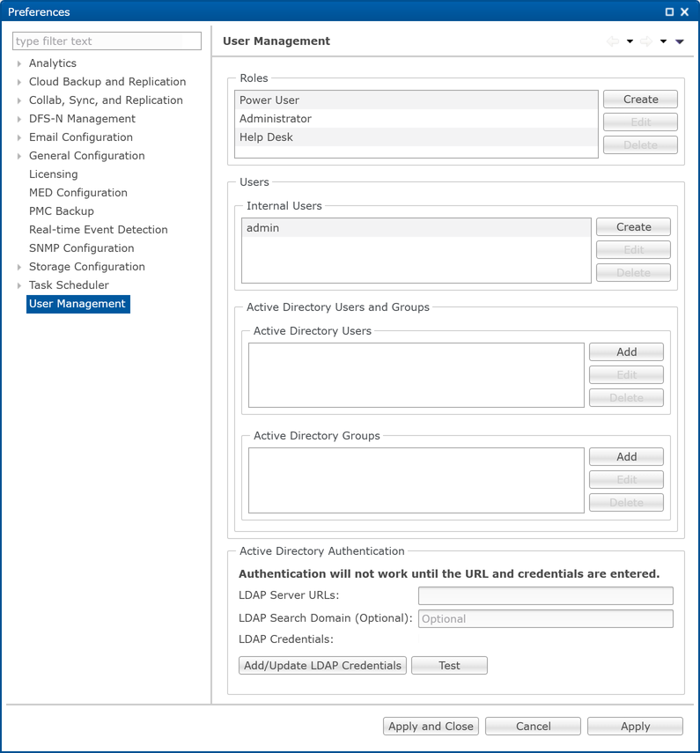Open General Configuration preferences
The image size is (700, 753).
pos(86,156)
